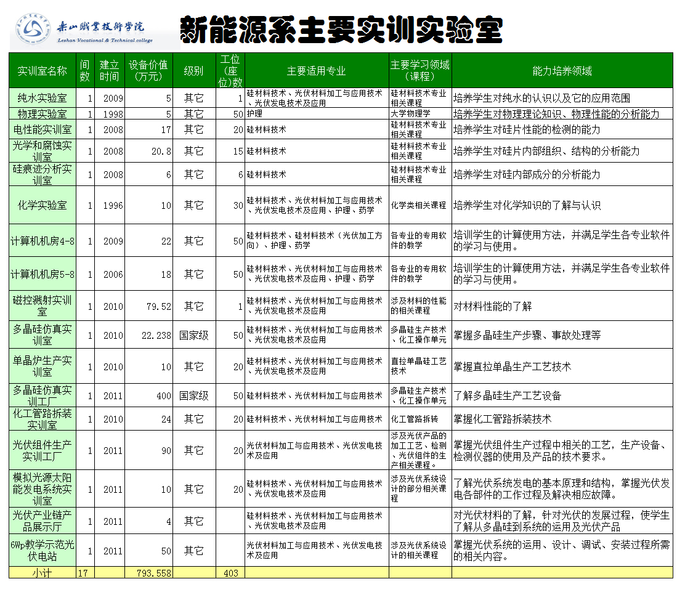Select the 级别 header cell
The height and width of the screenshot is (616, 685).
tap(193, 71)
